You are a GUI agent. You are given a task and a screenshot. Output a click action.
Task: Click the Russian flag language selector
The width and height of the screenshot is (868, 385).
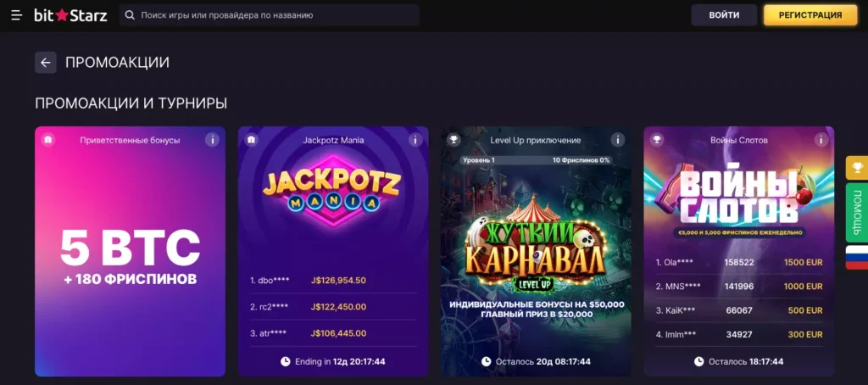(x=857, y=257)
